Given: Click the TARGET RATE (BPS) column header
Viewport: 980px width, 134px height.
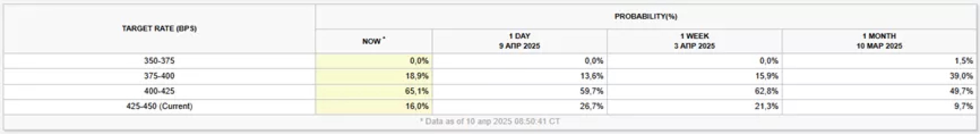Looking at the screenshot, I should tap(159, 29).
